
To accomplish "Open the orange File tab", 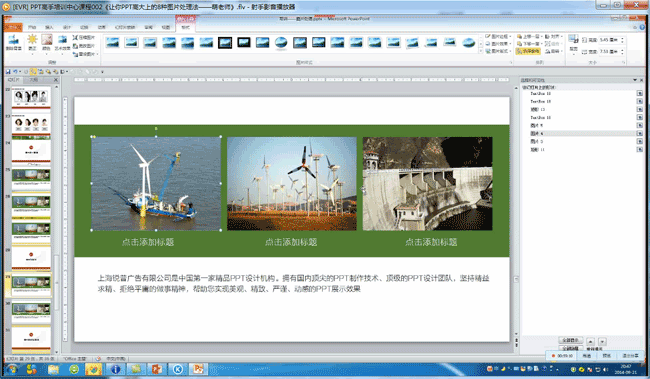I will [13, 27].
